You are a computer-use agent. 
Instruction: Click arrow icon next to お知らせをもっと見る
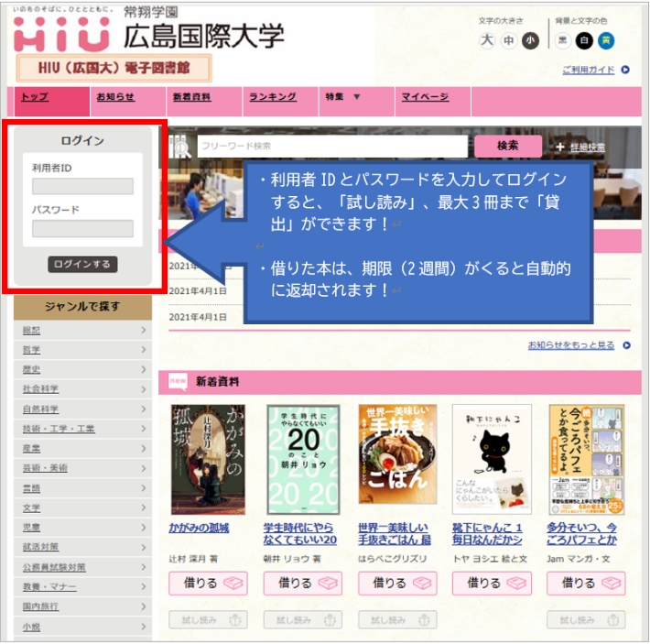pyautogui.click(x=626, y=345)
